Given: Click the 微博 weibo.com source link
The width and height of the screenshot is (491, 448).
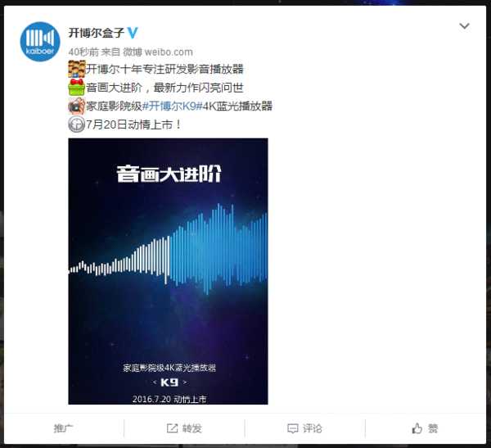Looking at the screenshot, I should pos(157,52).
